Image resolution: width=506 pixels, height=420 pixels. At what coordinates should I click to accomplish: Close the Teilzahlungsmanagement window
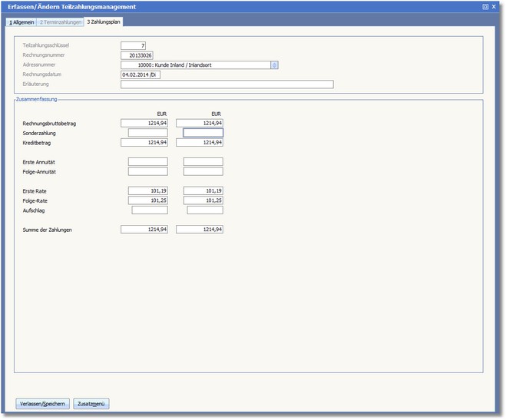click(x=494, y=6)
